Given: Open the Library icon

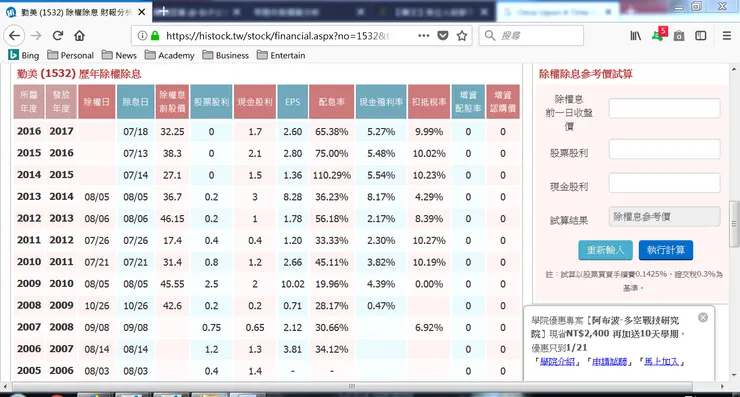Looking at the screenshot, I should 636,36.
